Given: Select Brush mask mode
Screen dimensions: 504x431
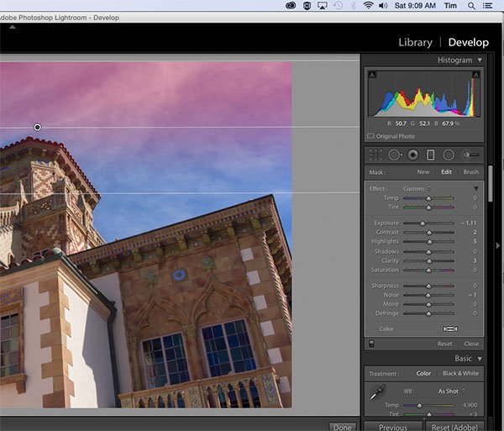Looking at the screenshot, I should [471, 172].
